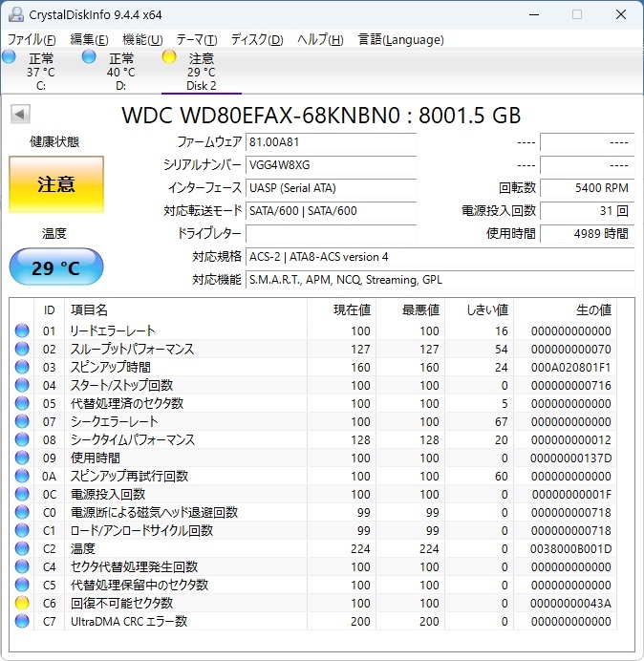
Task: Click status orb of row C2 温度
Action: pyautogui.click(x=22, y=548)
